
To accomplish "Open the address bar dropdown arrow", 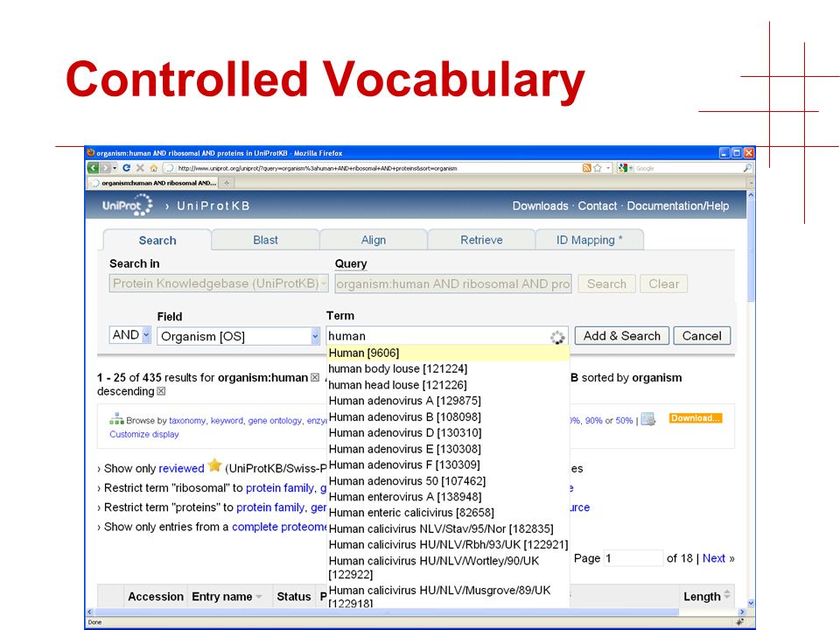I will pyautogui.click(x=608, y=168).
